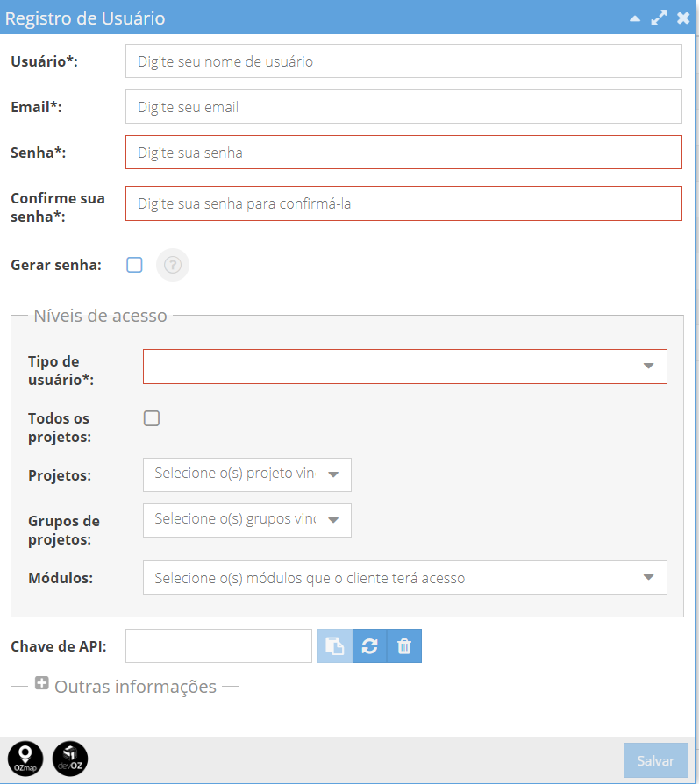Open the Grupos de projetos dropdown

tap(247, 521)
